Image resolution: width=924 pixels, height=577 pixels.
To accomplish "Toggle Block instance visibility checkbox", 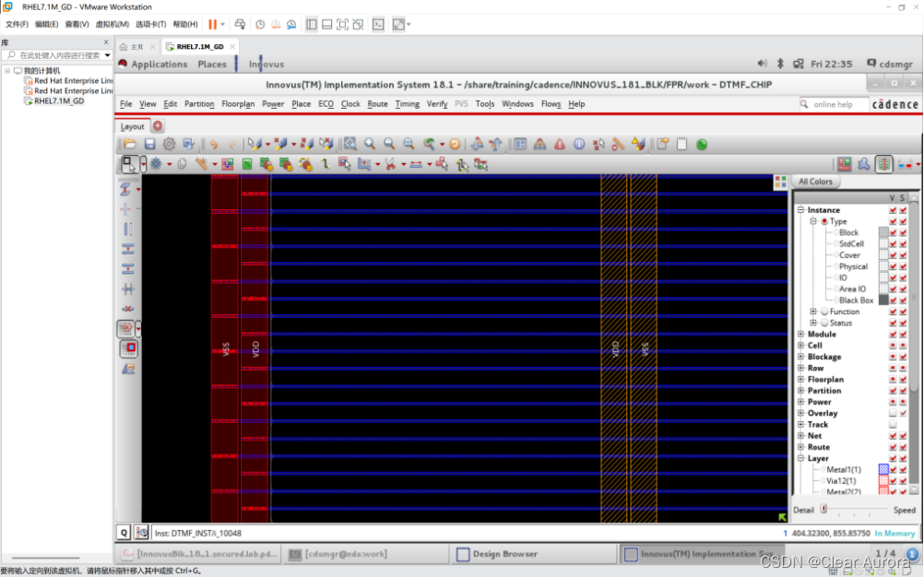I will (893, 232).
